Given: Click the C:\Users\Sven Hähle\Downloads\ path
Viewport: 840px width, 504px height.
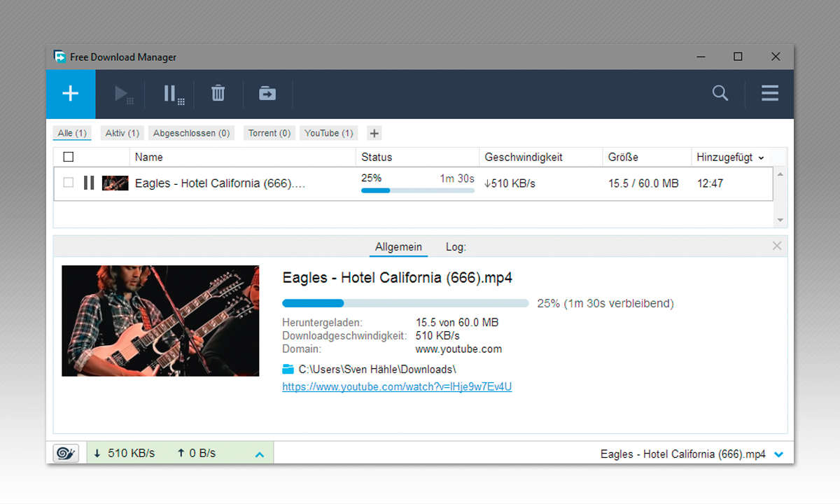Looking at the screenshot, I should click(x=377, y=369).
